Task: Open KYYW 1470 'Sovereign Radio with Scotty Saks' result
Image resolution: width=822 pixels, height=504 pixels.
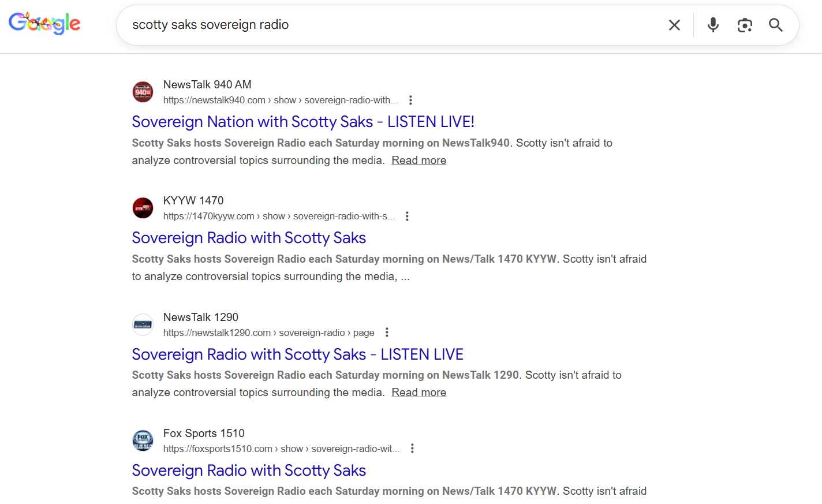Action: coord(248,238)
